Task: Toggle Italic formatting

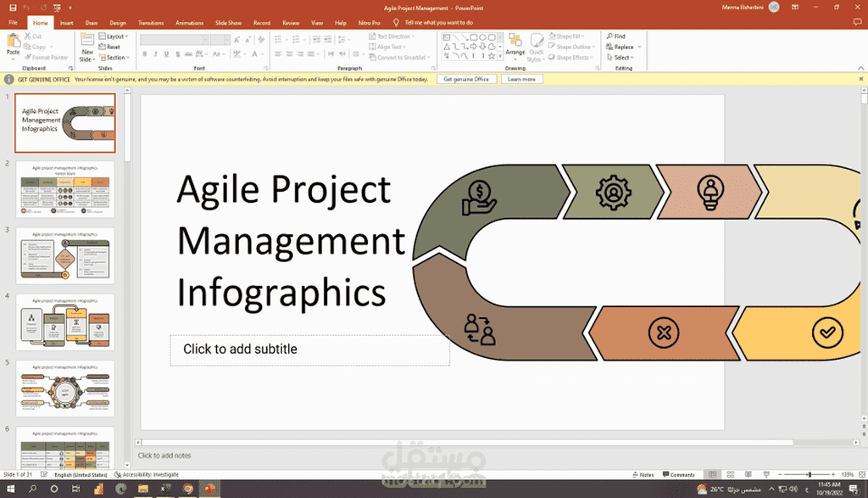Action: pyautogui.click(x=156, y=54)
